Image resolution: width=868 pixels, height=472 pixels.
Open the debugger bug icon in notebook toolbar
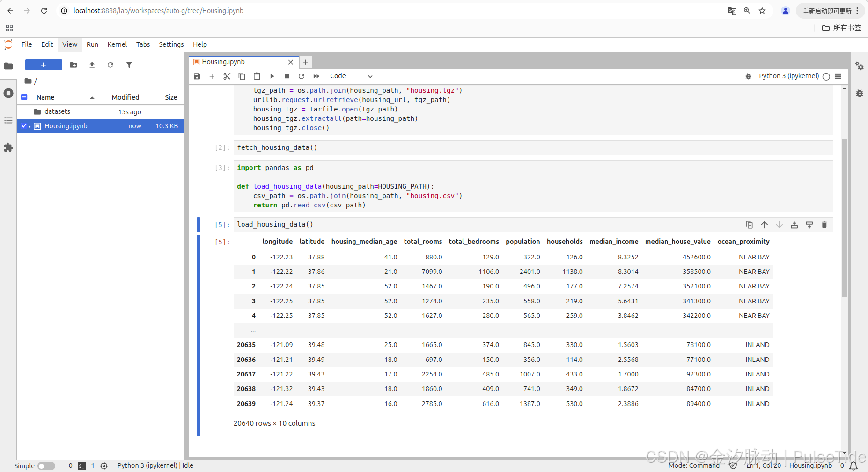click(749, 76)
